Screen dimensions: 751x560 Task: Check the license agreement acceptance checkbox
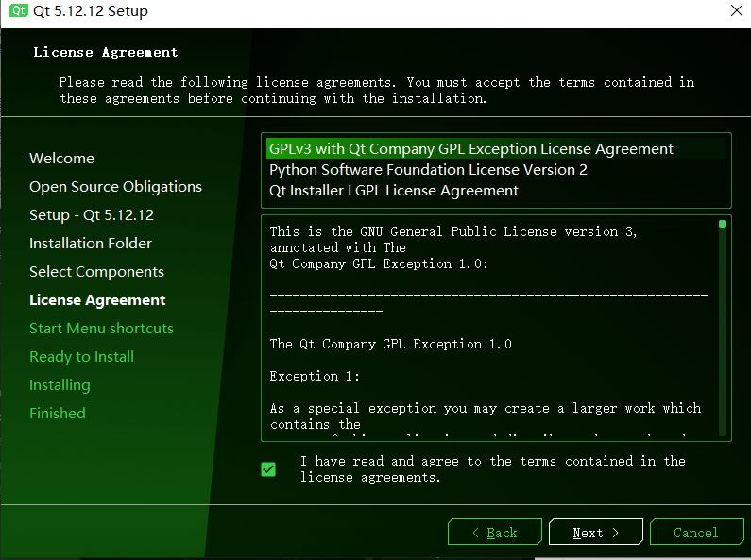[268, 469]
